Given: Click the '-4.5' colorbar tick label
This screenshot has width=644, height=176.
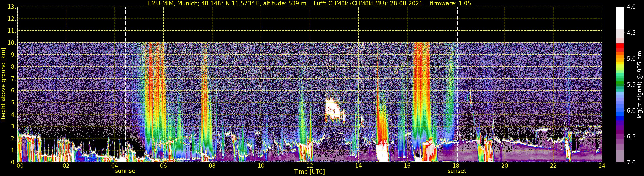Looking at the screenshot, I should [x=630, y=33].
